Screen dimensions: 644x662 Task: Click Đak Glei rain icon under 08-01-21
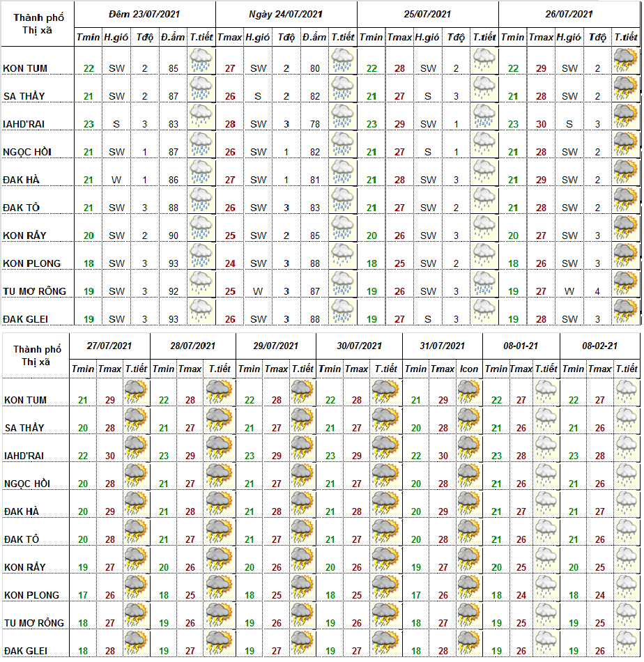point(546,643)
